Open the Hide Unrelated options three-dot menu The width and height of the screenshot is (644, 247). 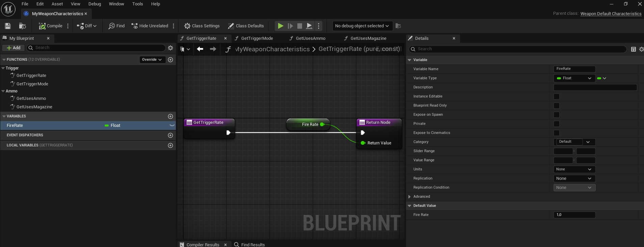tap(173, 26)
